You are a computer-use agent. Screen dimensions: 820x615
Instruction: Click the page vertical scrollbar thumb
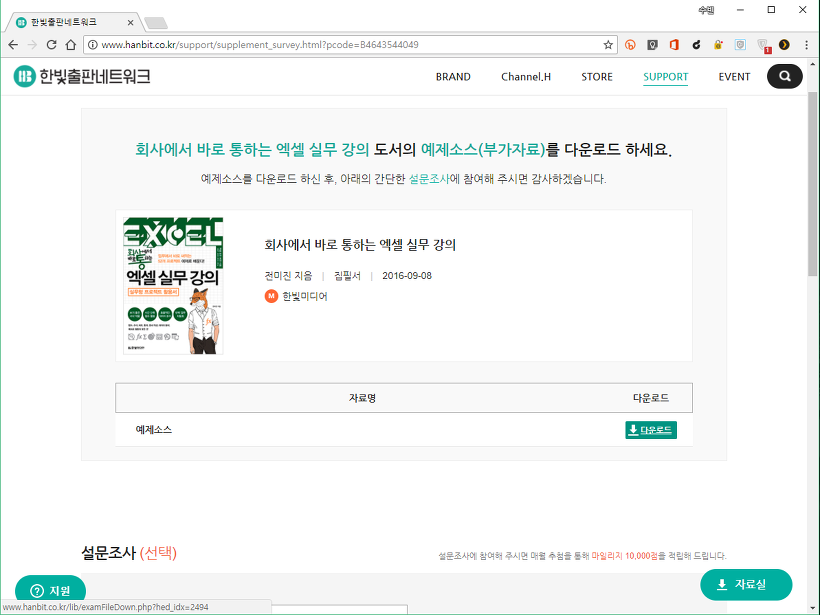tap(812, 183)
